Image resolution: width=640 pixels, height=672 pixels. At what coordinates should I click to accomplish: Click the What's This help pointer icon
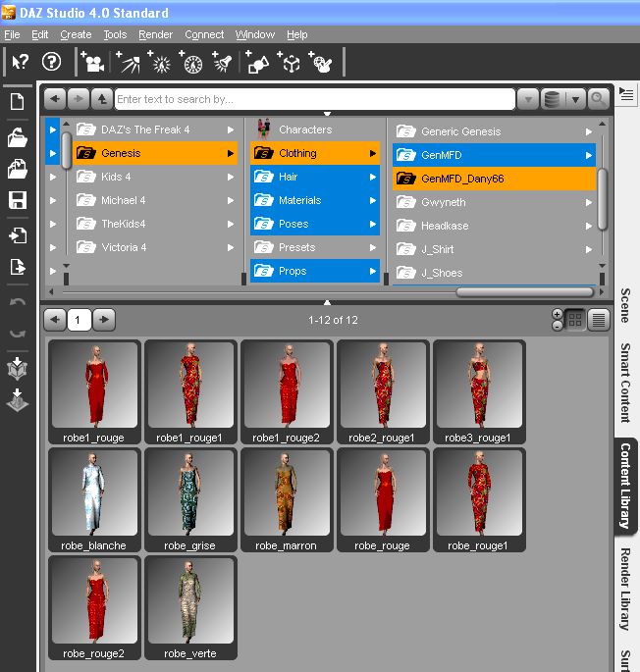pos(20,62)
